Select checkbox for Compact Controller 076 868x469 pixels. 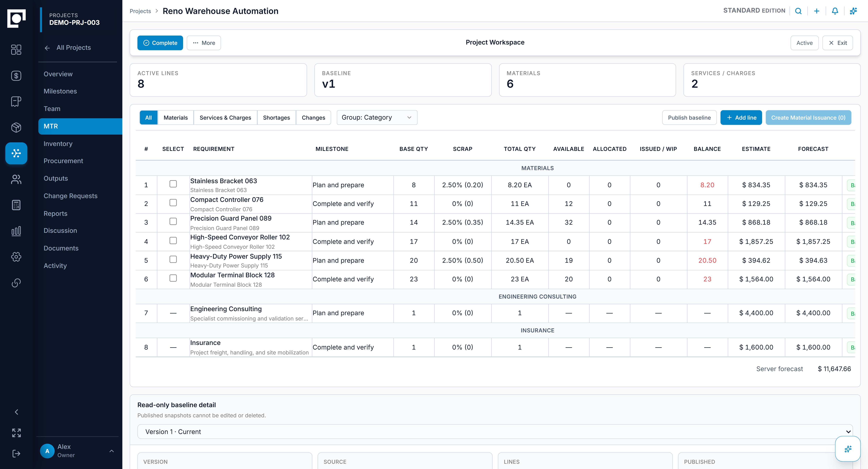[173, 203]
